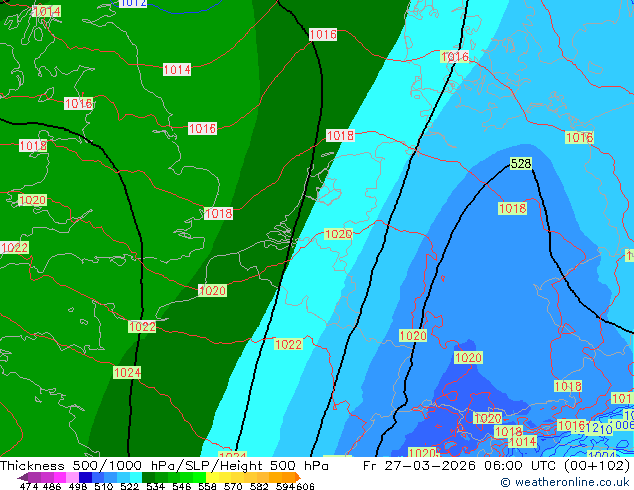Pick the bright yellow legend swatch above 558
The width and height of the screenshot is (634, 490).
212,477
